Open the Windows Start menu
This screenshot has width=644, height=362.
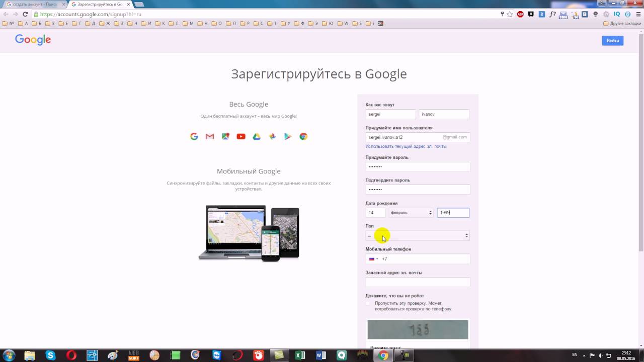[x=9, y=355]
